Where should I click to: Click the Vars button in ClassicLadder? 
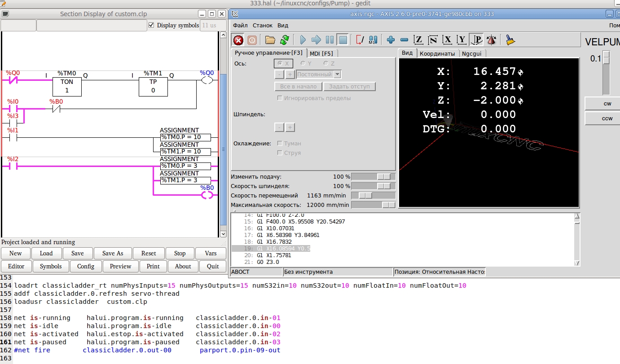211,253
